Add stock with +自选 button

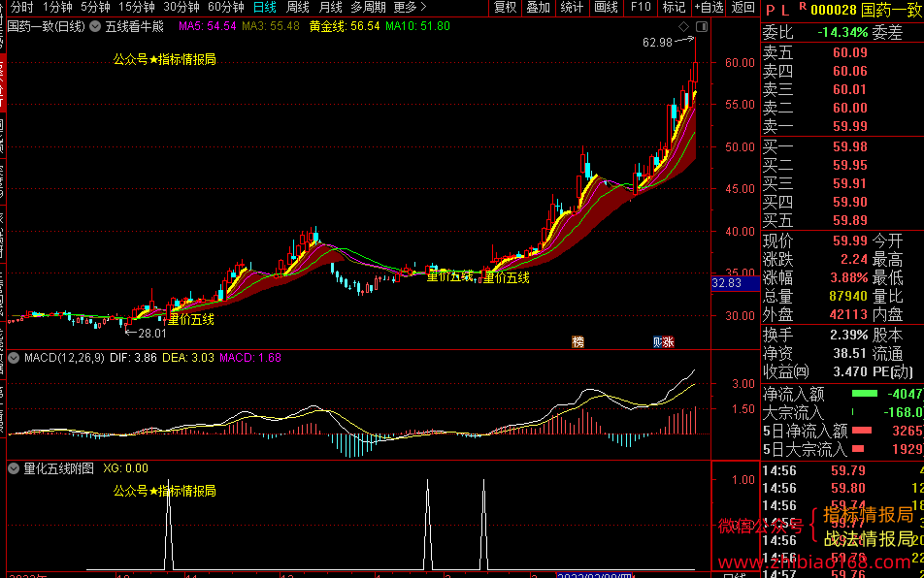click(x=709, y=8)
